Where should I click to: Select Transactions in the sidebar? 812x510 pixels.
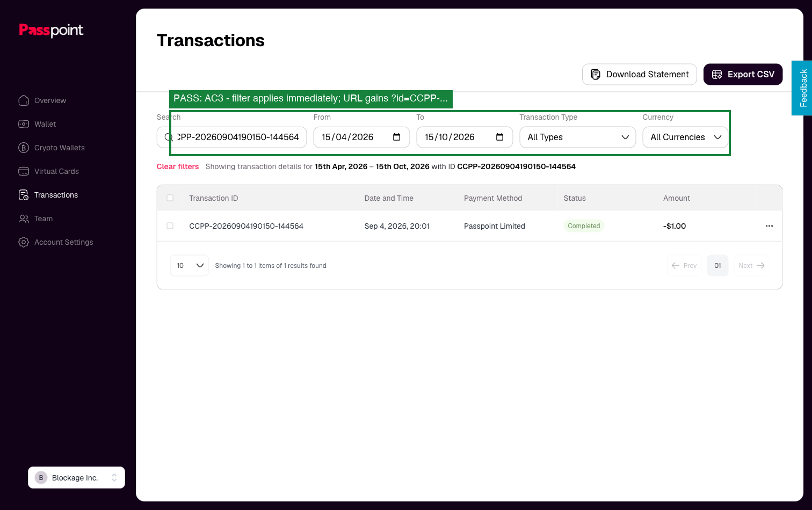tap(56, 195)
